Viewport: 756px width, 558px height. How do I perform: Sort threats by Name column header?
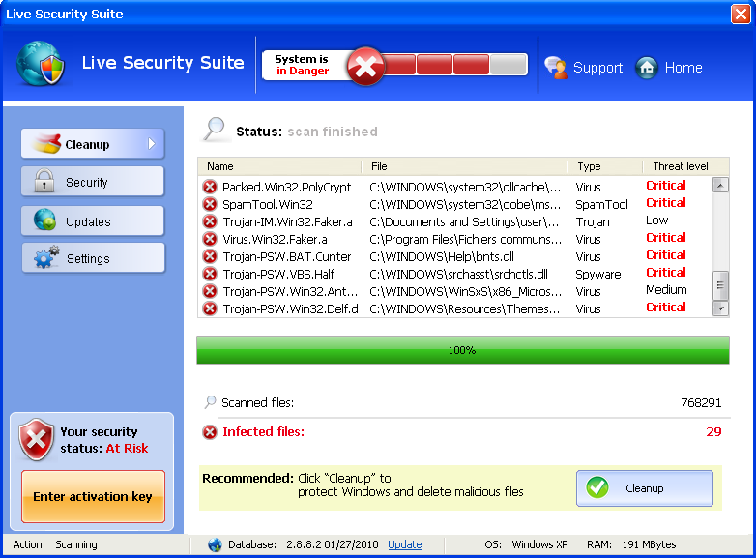[279, 166]
